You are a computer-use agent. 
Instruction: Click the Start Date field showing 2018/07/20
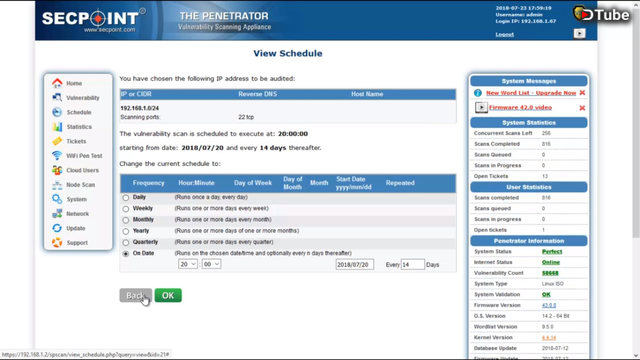tap(354, 264)
